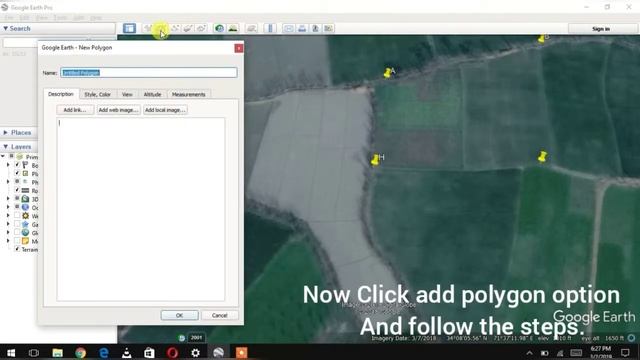This screenshot has height=360, width=640.
Task: Click the yellow pushpin labeled A
Action: pos(387,73)
